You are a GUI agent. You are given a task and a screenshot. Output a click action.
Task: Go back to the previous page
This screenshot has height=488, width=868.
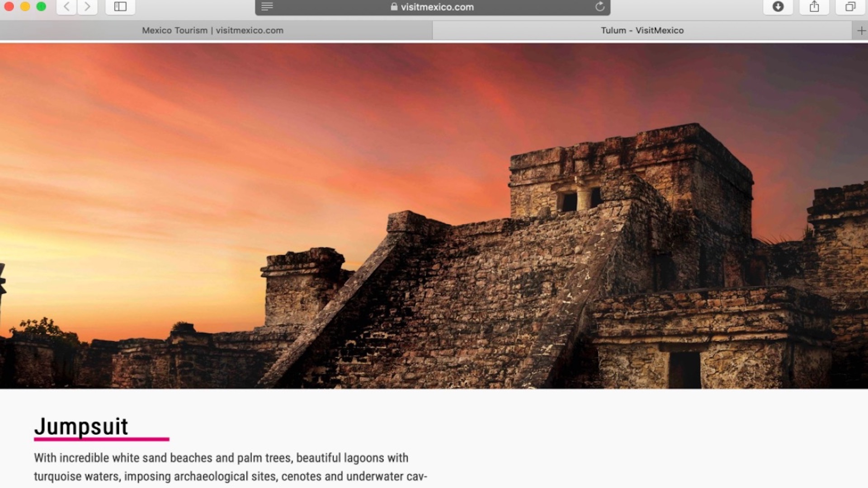tap(66, 7)
